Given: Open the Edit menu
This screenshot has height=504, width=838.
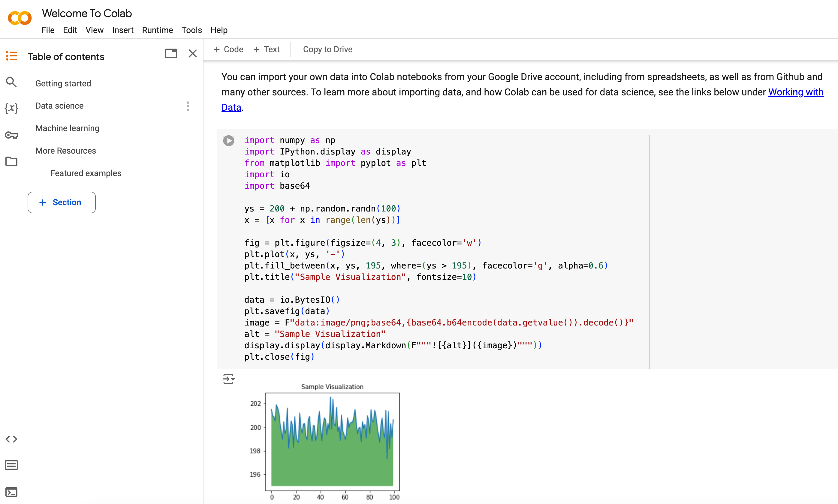Looking at the screenshot, I should pos(70,30).
